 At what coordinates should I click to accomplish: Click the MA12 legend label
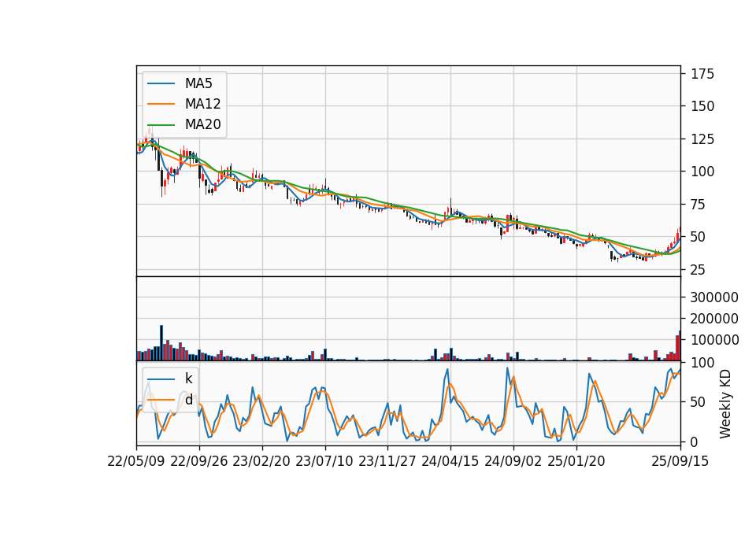coord(202,104)
